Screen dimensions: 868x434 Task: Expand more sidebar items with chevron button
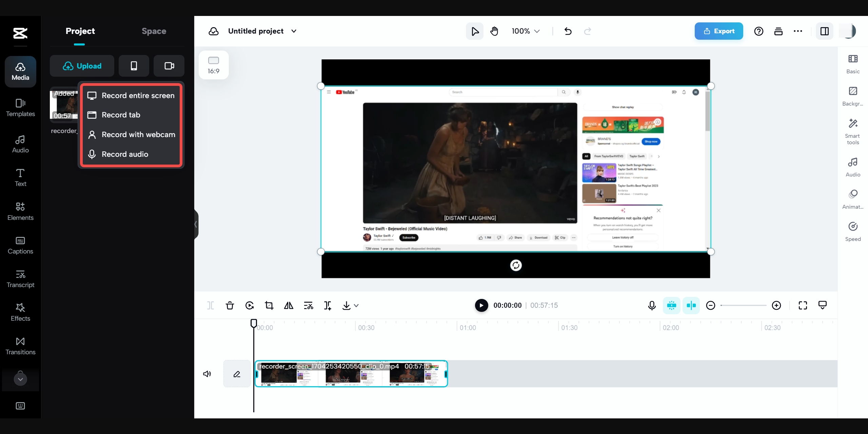(x=20, y=379)
